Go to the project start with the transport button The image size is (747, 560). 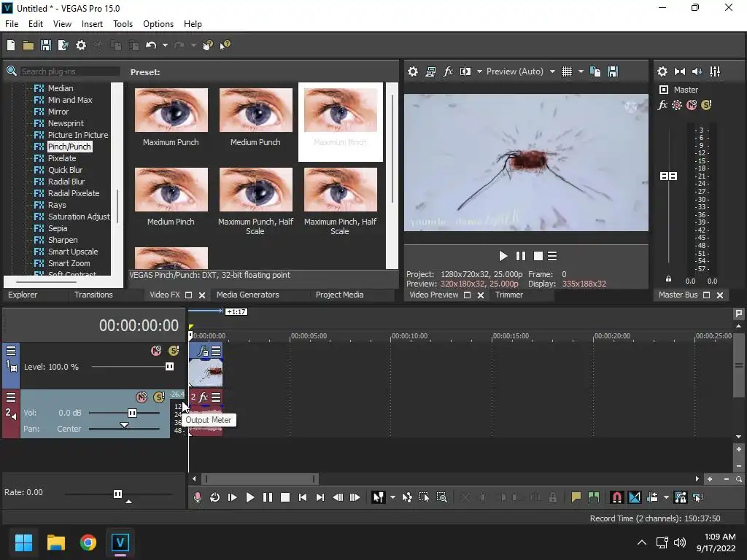(x=303, y=497)
